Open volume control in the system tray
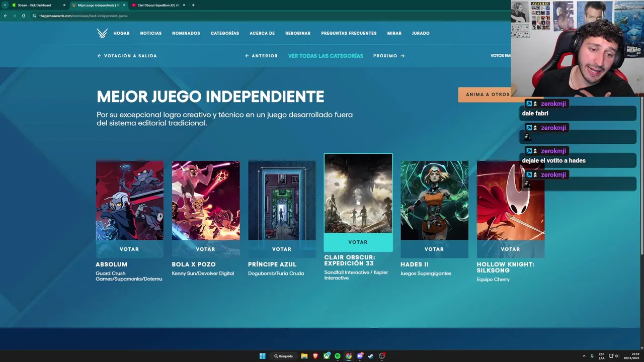The image size is (644, 362). coord(617,356)
